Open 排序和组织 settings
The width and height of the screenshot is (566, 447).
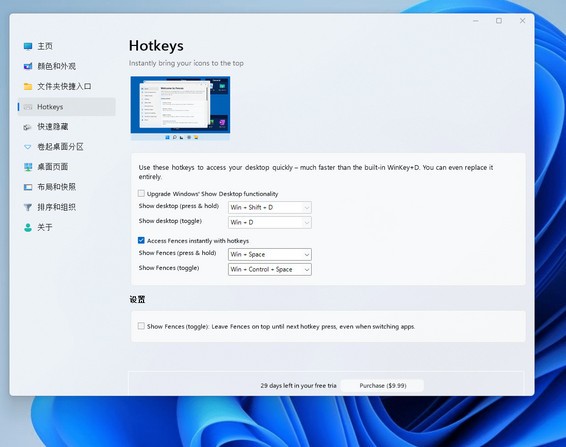[56, 207]
